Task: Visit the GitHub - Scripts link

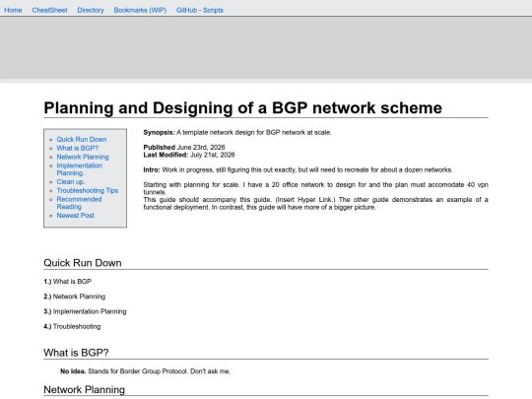Action: [199, 10]
